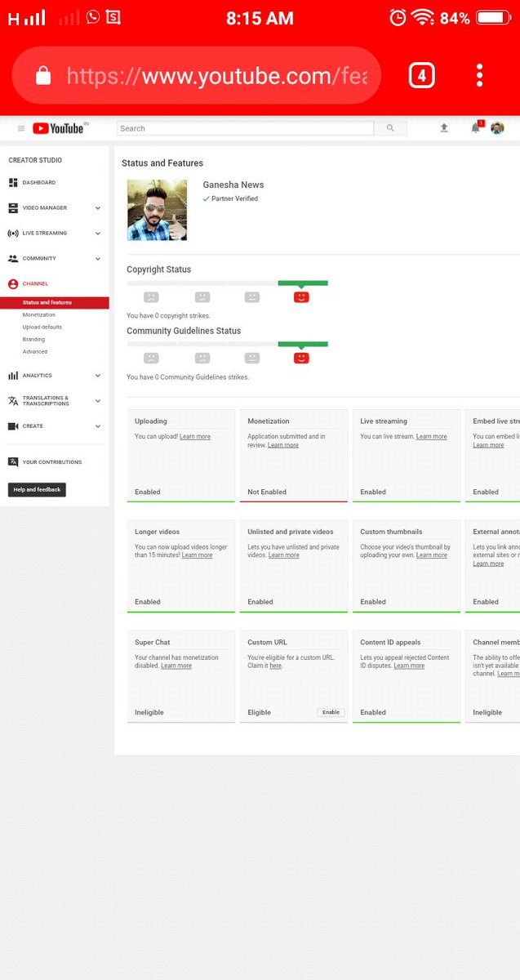Click the Ganesha News channel name

coord(233,185)
